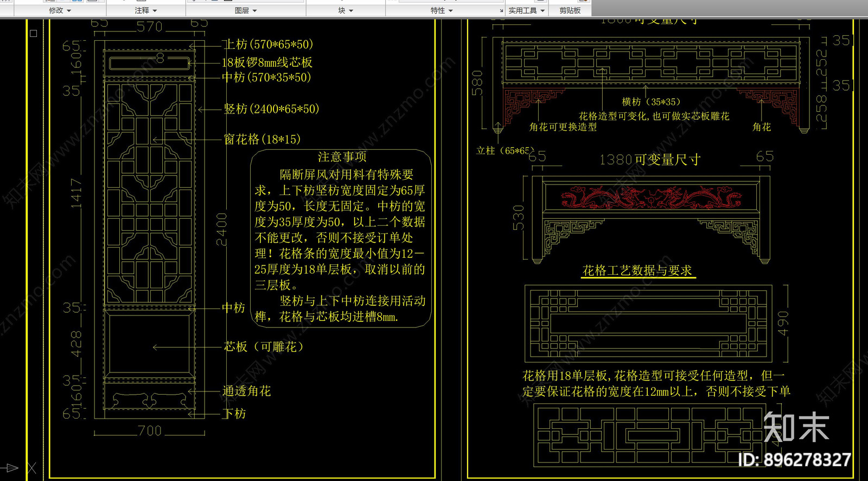The image size is (868, 481).
Task: Select the vertical 530 dimension
Action: click(519, 217)
